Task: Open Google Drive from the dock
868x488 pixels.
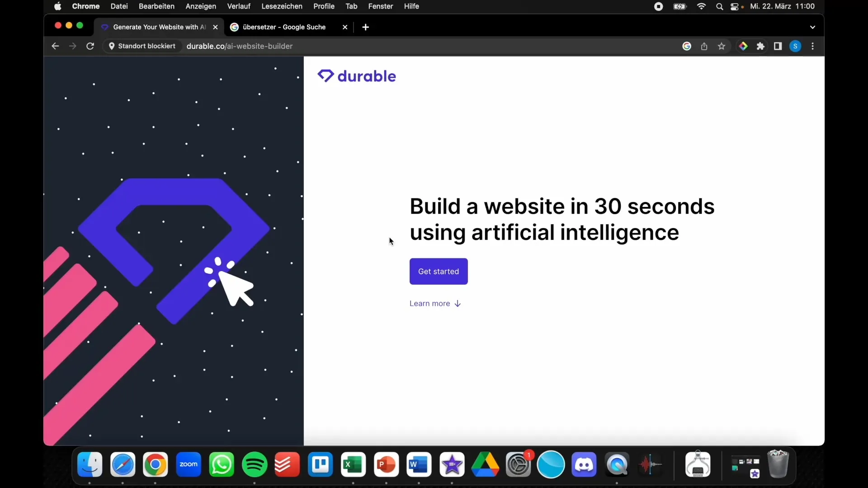Action: click(485, 464)
